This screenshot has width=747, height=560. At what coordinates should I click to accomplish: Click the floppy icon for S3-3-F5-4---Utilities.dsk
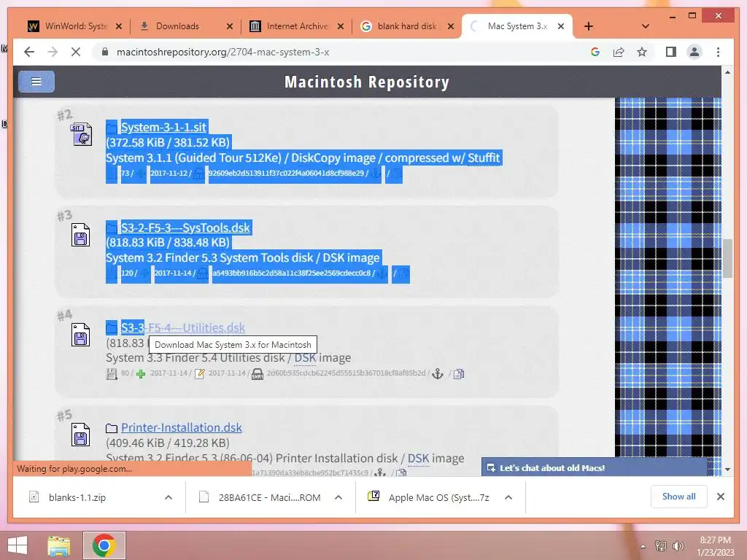[x=80, y=335]
